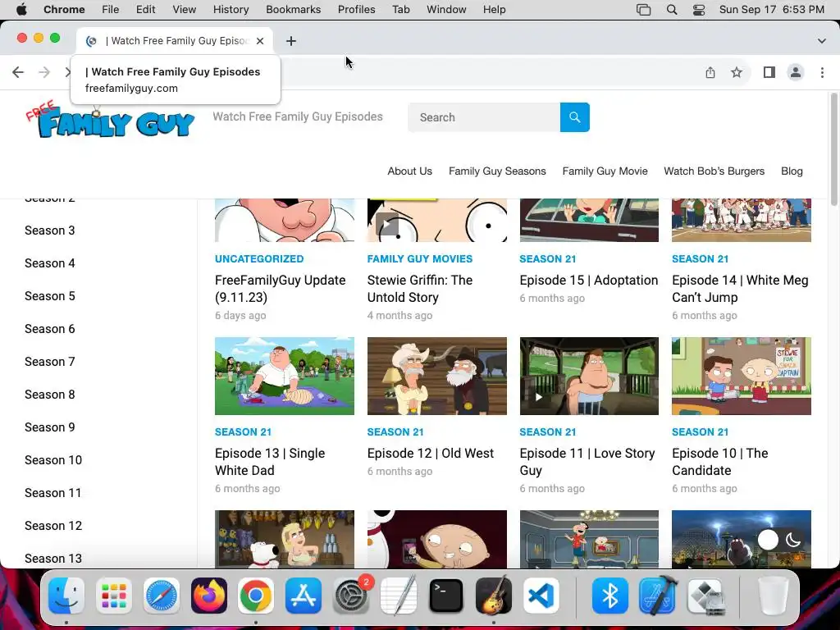Screen dimensions: 840x630
Task: Open Episode 10 The Candidate thumbnail
Action: tap(742, 376)
